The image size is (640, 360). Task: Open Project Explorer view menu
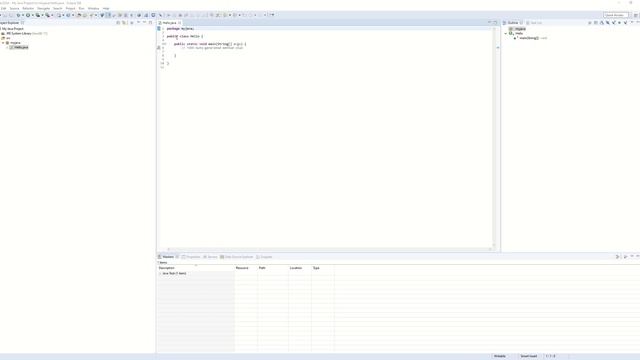pos(138,23)
